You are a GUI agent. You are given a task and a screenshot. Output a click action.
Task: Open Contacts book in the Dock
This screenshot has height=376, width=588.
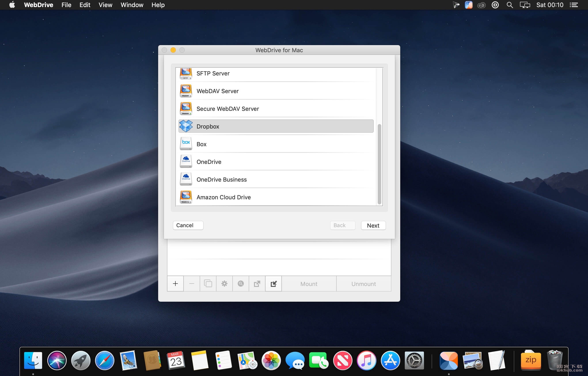click(152, 360)
